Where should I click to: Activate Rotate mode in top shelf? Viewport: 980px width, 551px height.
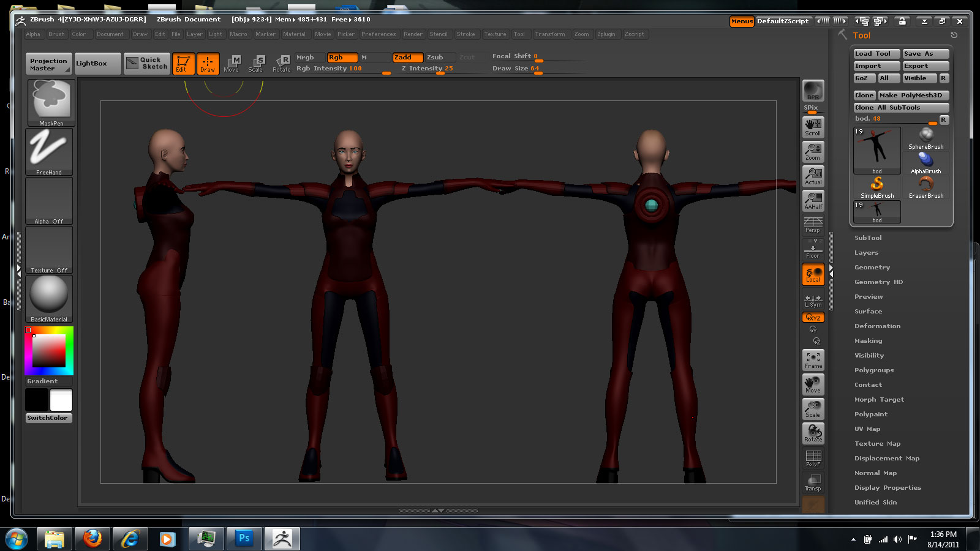pos(282,63)
